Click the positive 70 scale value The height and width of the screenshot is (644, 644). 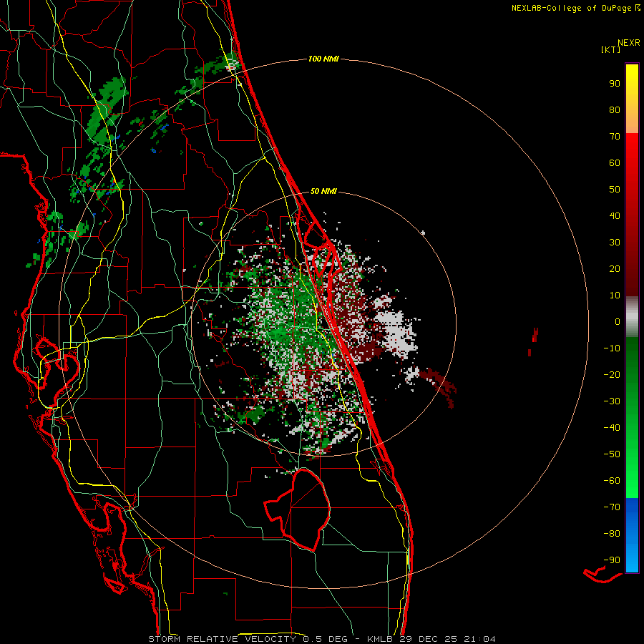[x=615, y=137]
